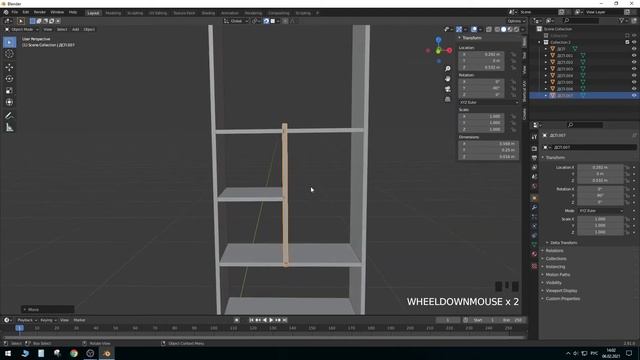Select the Select Box tool in viewport toolbar
Image resolution: width=640 pixels, height=360 pixels.
click(x=9, y=42)
